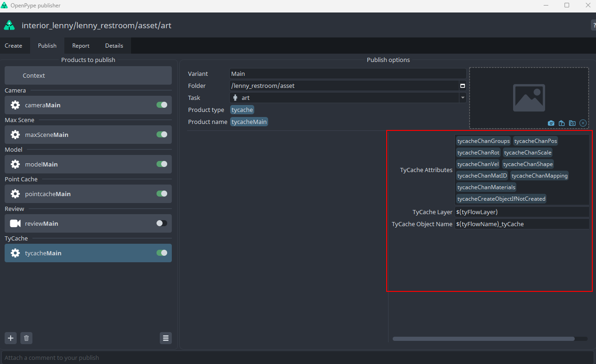Select the tycacheMain product row
This screenshot has width=596, height=364.
coord(88,253)
